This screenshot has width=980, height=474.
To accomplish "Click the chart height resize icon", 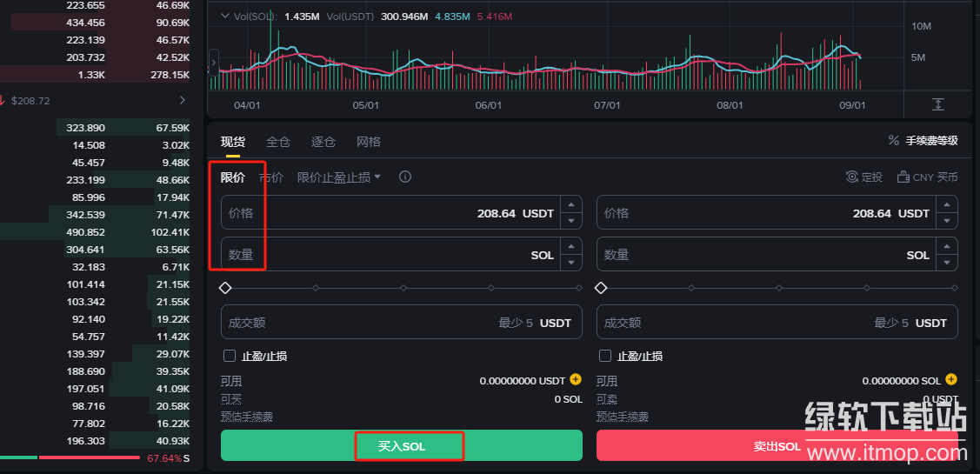I will coord(937,104).
